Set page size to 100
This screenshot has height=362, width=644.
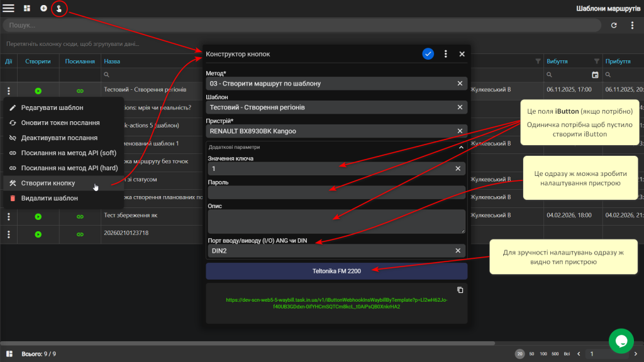543,354
